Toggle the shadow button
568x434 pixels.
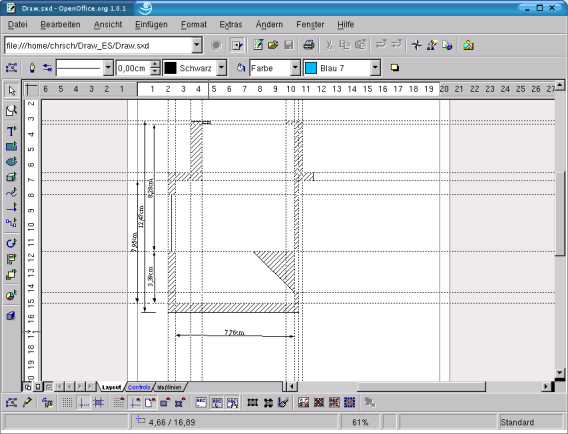point(394,68)
